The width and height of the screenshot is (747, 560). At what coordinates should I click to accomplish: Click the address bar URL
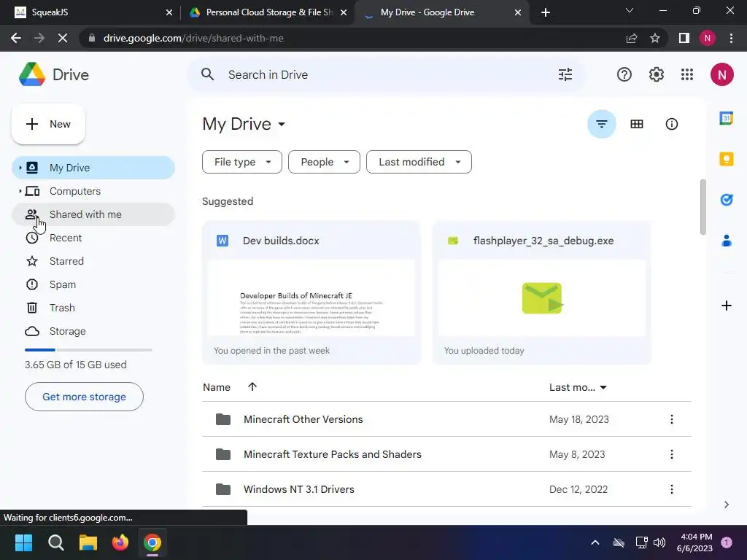[193, 38]
